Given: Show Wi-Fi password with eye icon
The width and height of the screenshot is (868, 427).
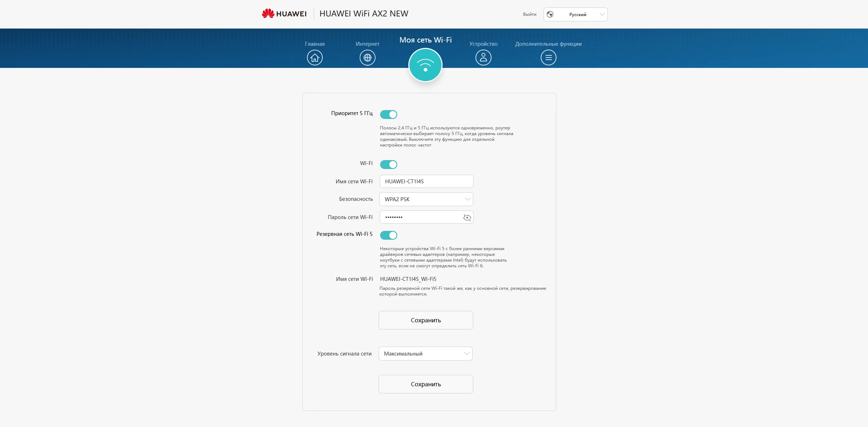Looking at the screenshot, I should point(467,218).
